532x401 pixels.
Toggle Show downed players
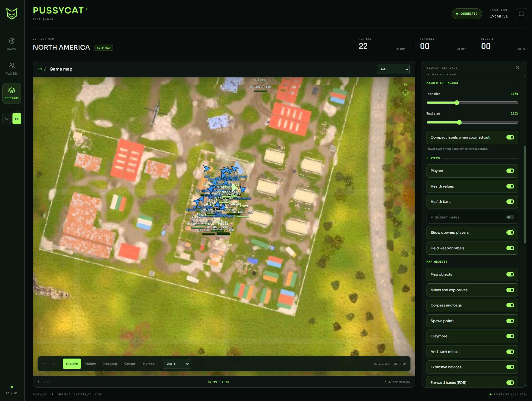point(510,232)
